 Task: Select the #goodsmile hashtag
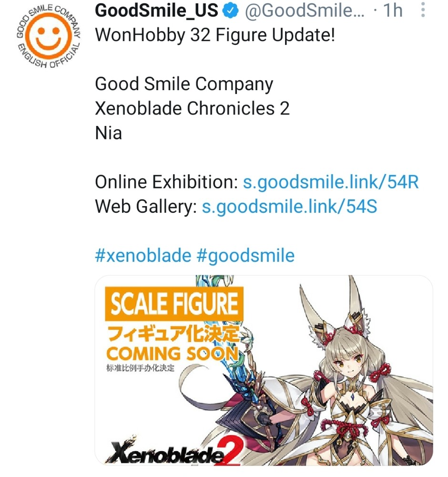pyautogui.click(x=245, y=255)
